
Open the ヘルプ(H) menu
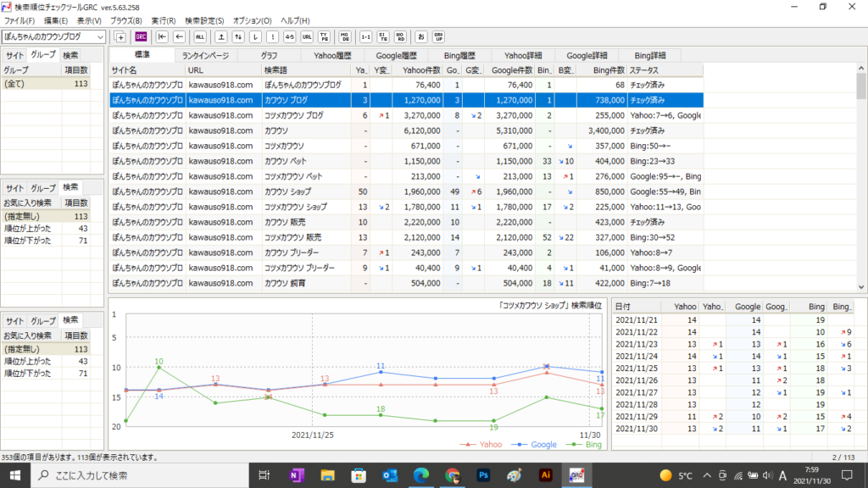(x=295, y=20)
